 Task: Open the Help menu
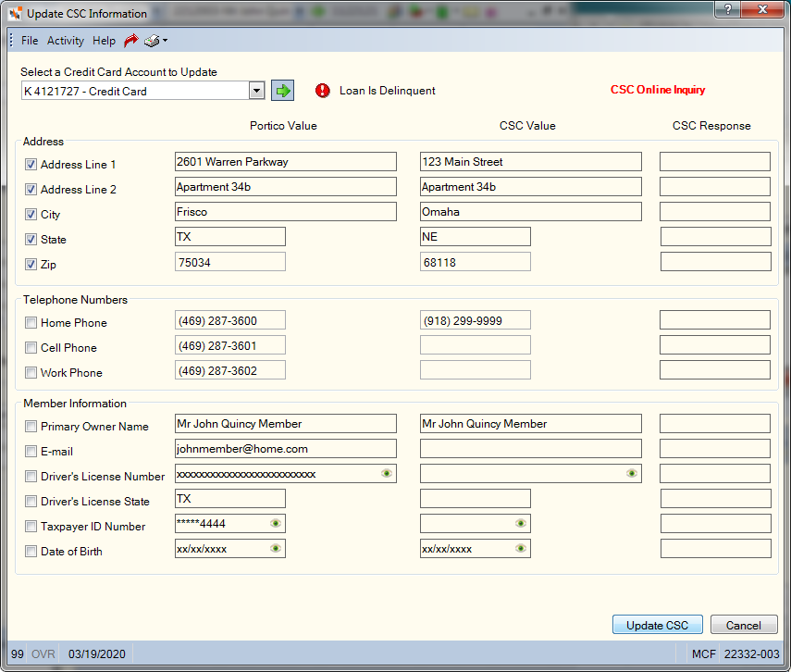pos(104,41)
